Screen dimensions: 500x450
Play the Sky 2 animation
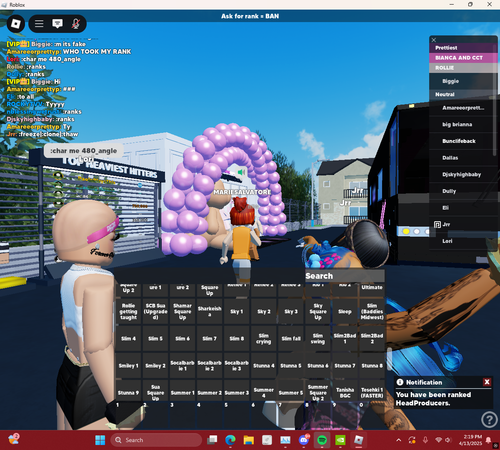(x=264, y=312)
